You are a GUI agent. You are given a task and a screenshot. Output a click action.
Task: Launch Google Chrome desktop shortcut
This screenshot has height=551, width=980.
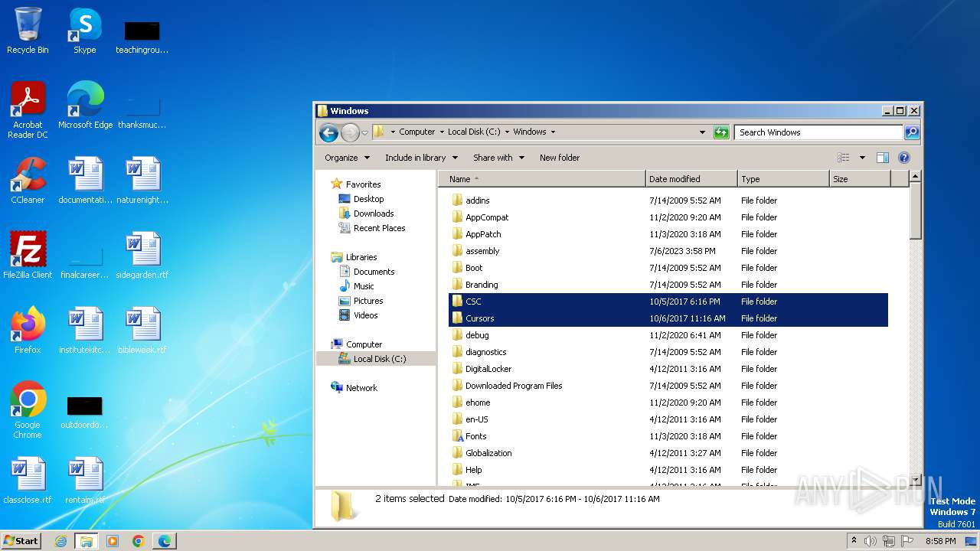(28, 410)
